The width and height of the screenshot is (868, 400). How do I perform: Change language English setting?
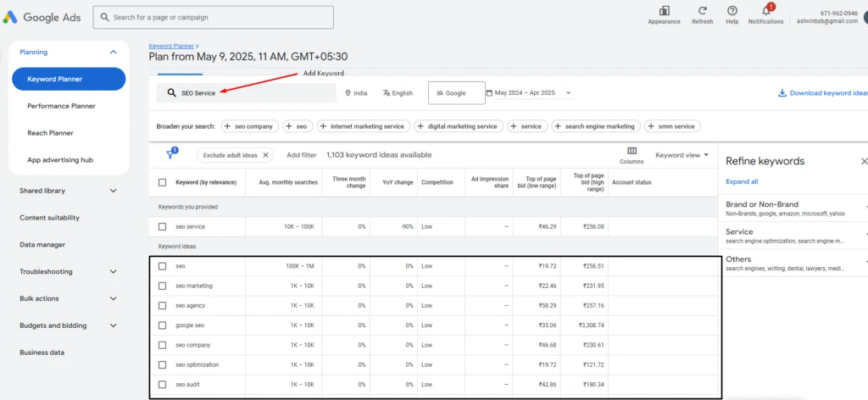pyautogui.click(x=398, y=93)
